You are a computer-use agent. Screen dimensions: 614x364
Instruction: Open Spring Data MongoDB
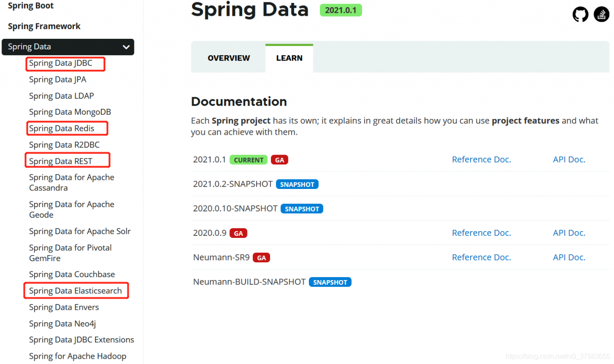[x=70, y=112]
